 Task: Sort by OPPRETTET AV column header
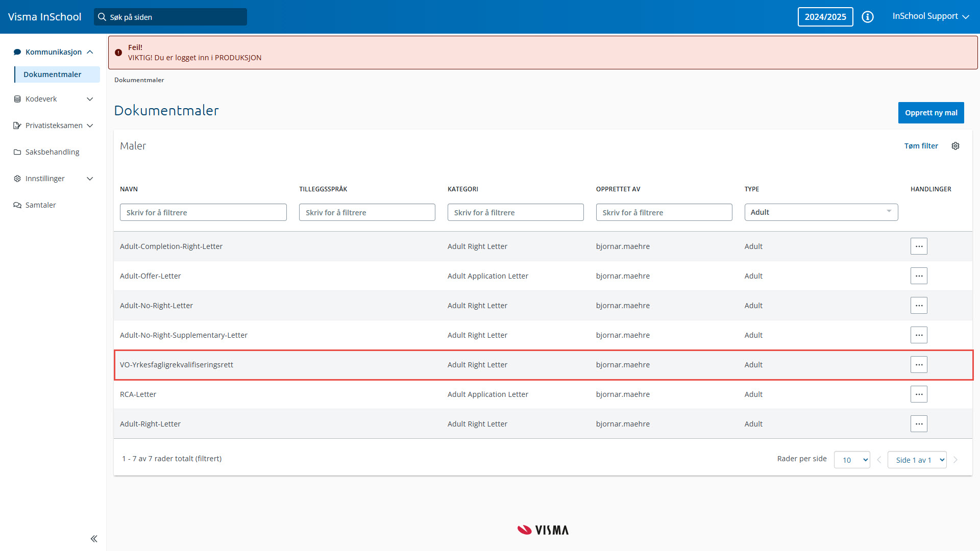pyautogui.click(x=618, y=189)
